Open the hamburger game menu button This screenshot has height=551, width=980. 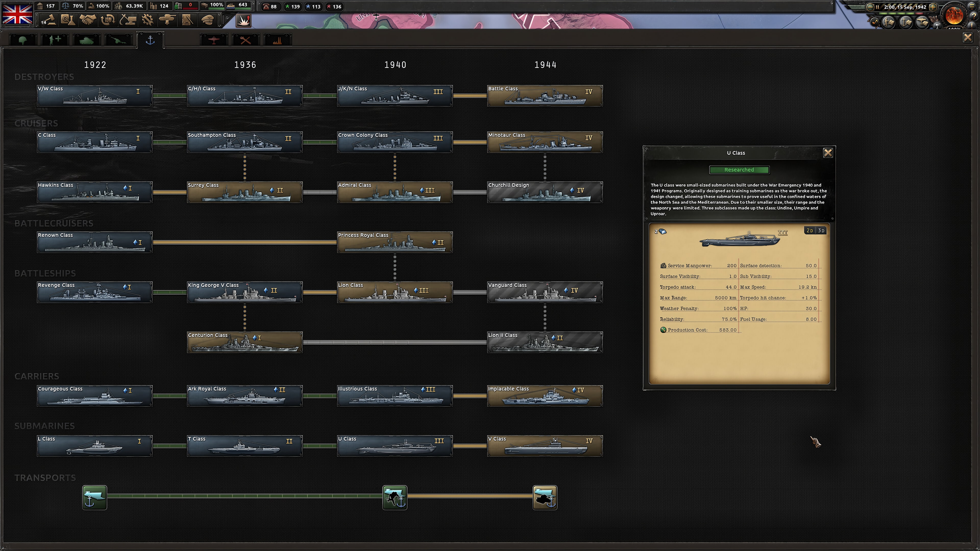point(972,6)
